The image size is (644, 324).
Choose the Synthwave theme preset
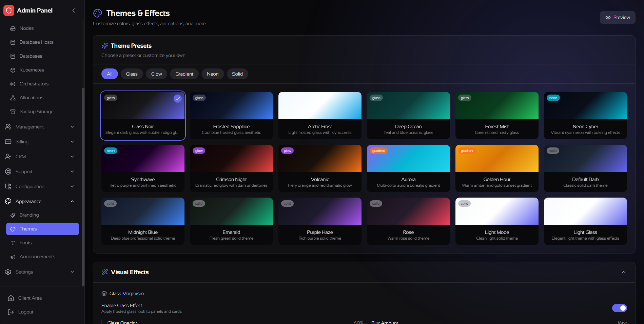143,168
